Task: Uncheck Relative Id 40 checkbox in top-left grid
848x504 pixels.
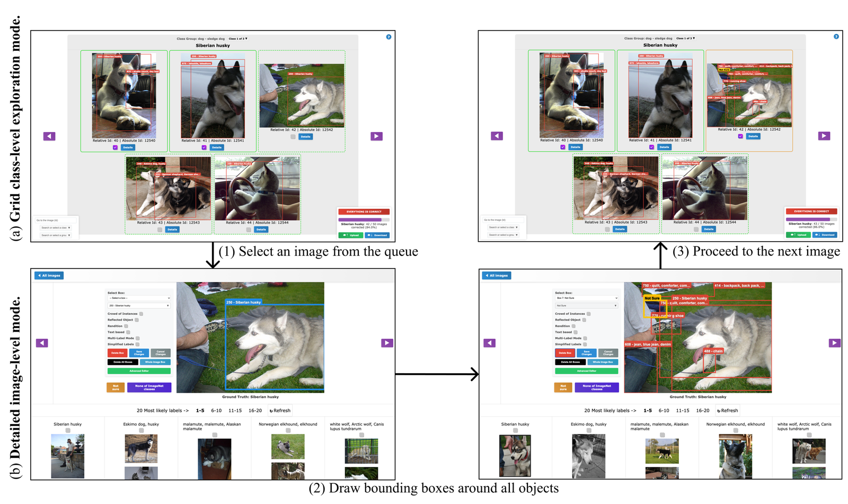Action: pos(115,147)
